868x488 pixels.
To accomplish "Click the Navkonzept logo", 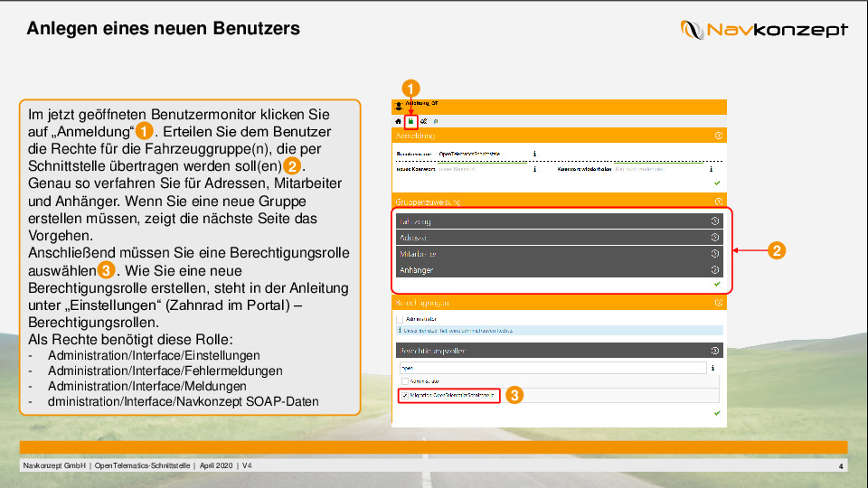I will coord(764,30).
